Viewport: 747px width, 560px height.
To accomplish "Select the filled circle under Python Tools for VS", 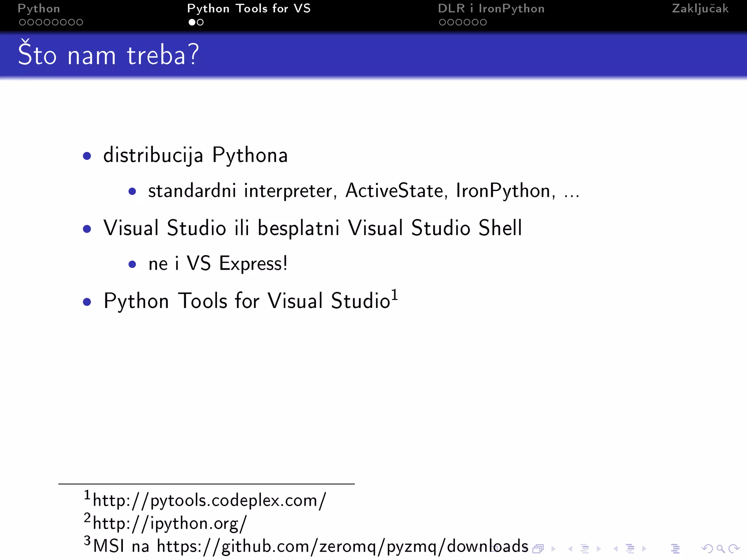I will (x=192, y=22).
